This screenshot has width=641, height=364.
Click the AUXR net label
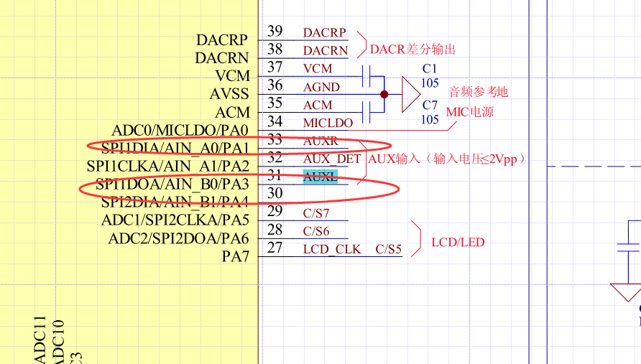click(321, 141)
